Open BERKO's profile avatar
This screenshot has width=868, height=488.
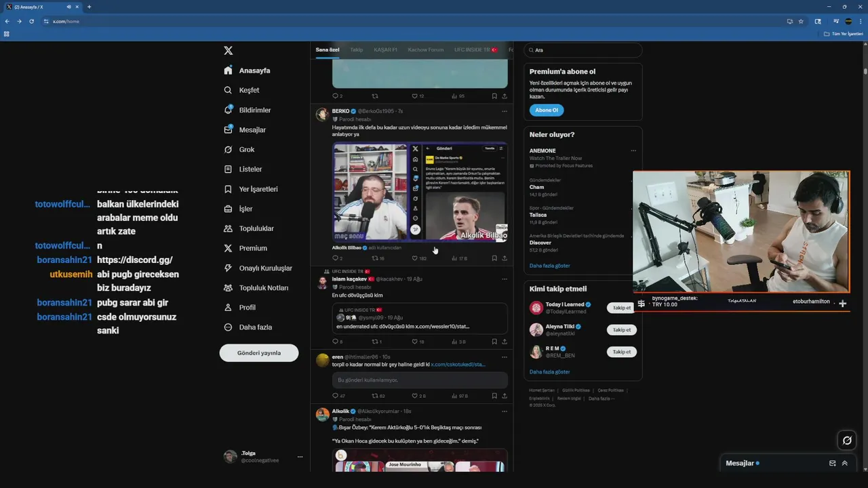(323, 114)
